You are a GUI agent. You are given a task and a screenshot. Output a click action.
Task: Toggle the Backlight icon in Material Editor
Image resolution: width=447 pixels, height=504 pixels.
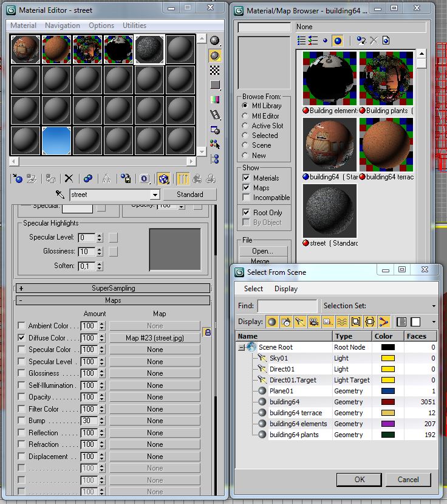pos(215,55)
